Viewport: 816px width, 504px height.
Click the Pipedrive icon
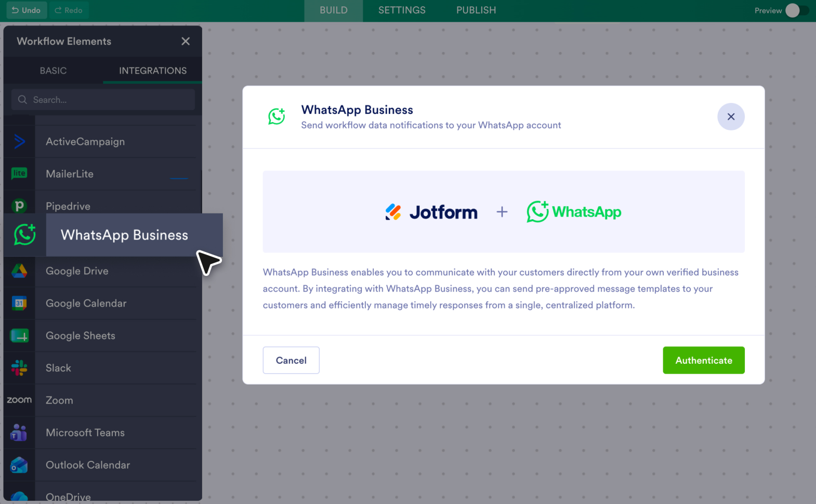[19, 206]
